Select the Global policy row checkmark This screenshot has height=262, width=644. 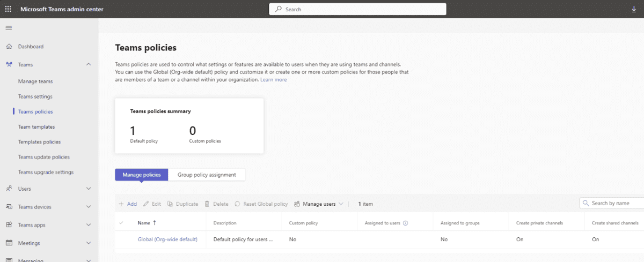click(x=121, y=239)
